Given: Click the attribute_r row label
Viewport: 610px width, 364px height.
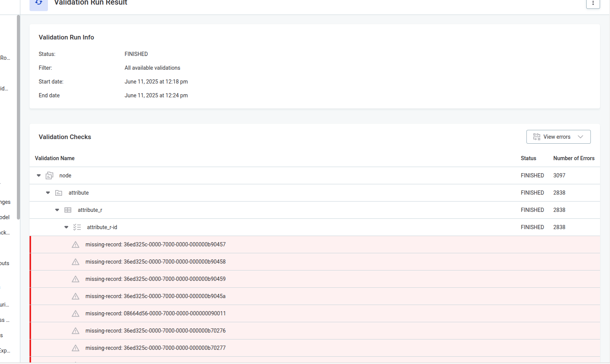Looking at the screenshot, I should click(90, 210).
